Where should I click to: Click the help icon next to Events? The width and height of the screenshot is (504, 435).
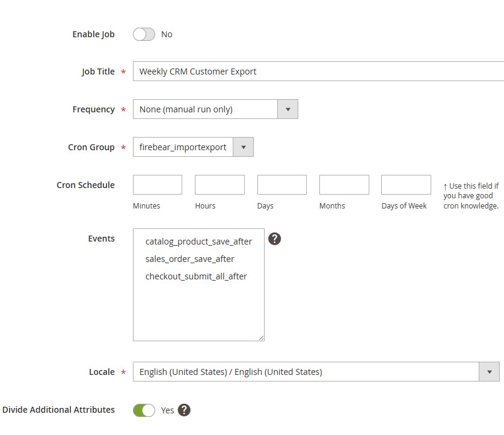274,239
